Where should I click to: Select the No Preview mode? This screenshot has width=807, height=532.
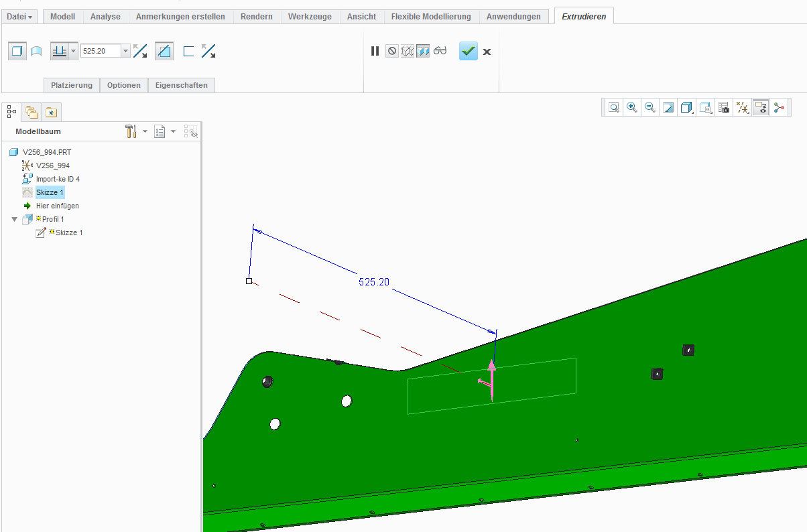[392, 51]
